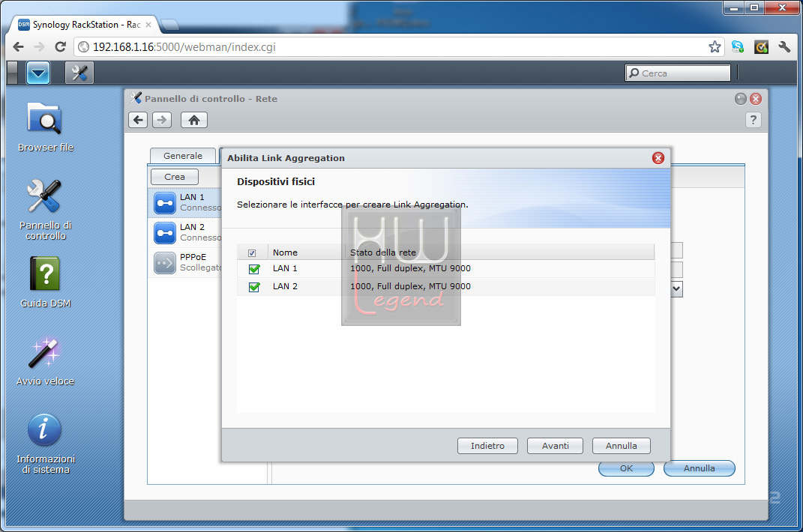
Task: Open the control panel help question mark
Action: click(753, 121)
